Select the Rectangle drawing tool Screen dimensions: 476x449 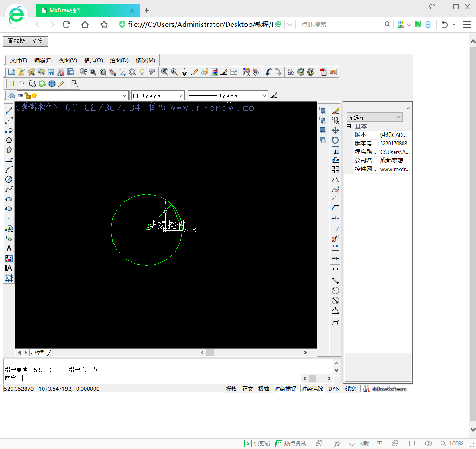(9, 160)
